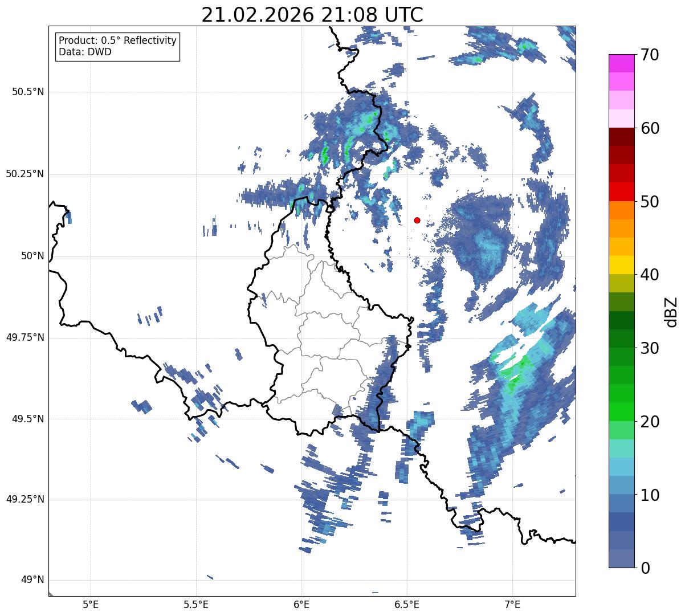Click the olive swatch just below 40 dBZ

622,283
